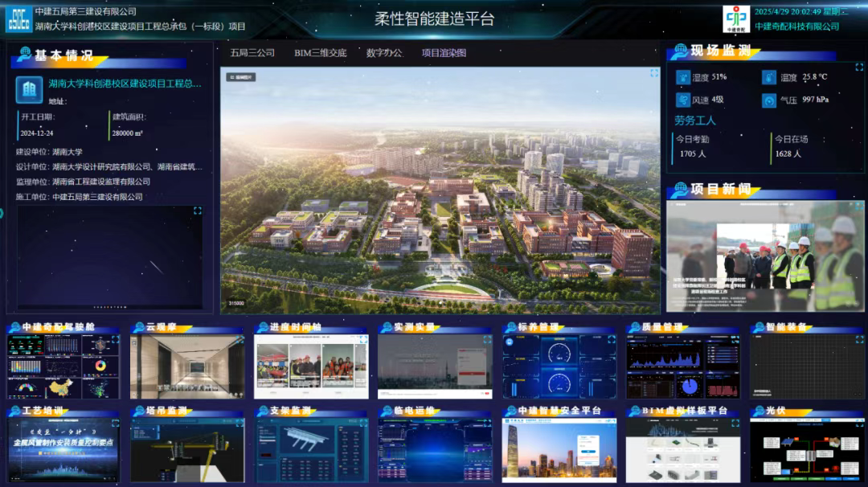
Task: Click the campus aerial rendering image
Action: click(x=440, y=191)
